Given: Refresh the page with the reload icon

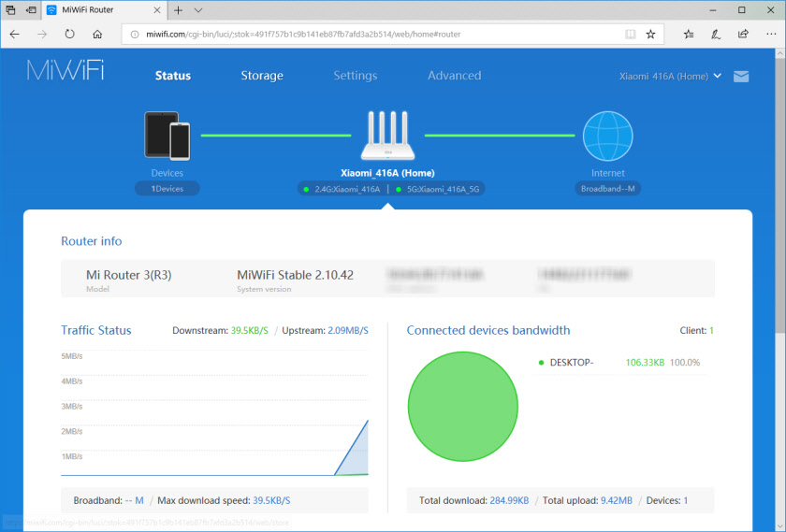Looking at the screenshot, I should click(x=69, y=34).
